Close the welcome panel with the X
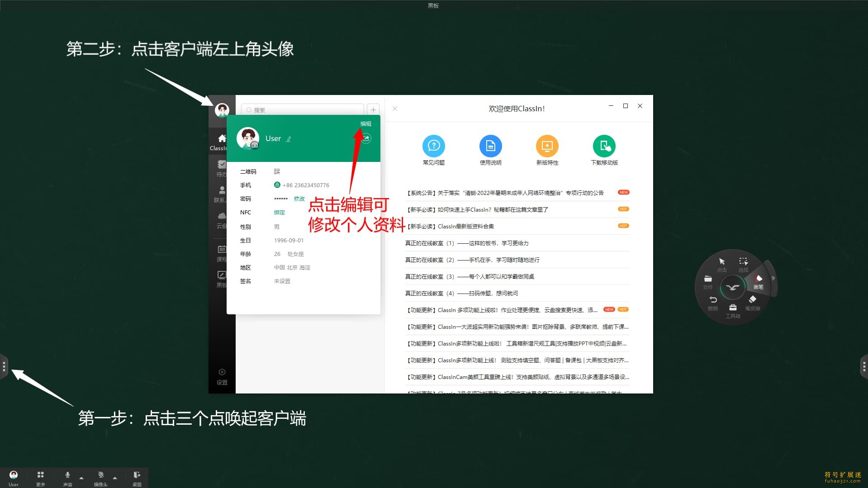This screenshot has height=488, width=868. coord(395,109)
